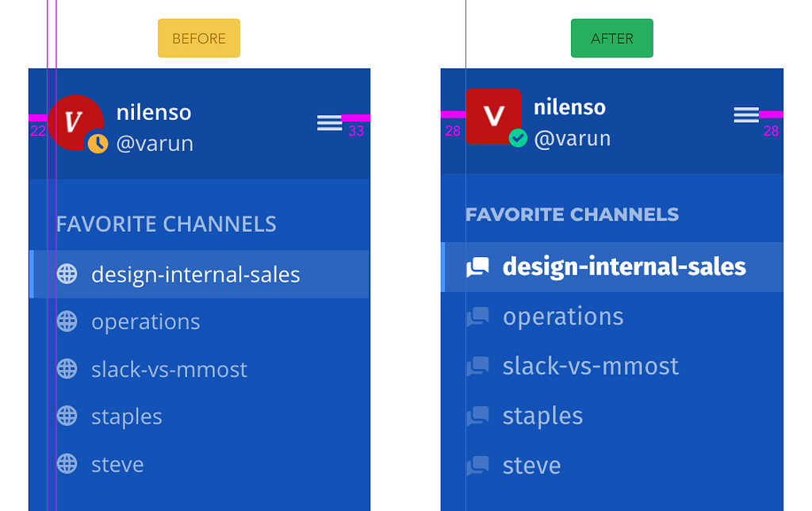
Task: Click the green AFTER label
Action: coord(612,39)
